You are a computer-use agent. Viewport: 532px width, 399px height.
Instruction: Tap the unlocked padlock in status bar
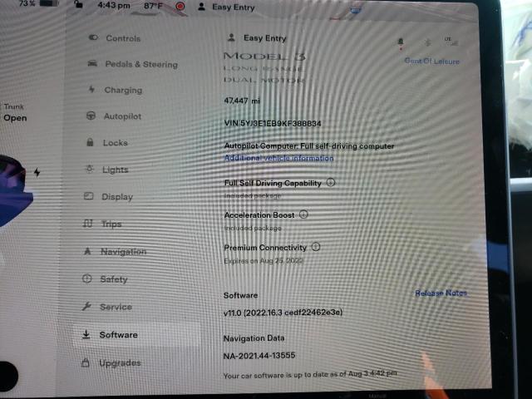click(x=78, y=4)
